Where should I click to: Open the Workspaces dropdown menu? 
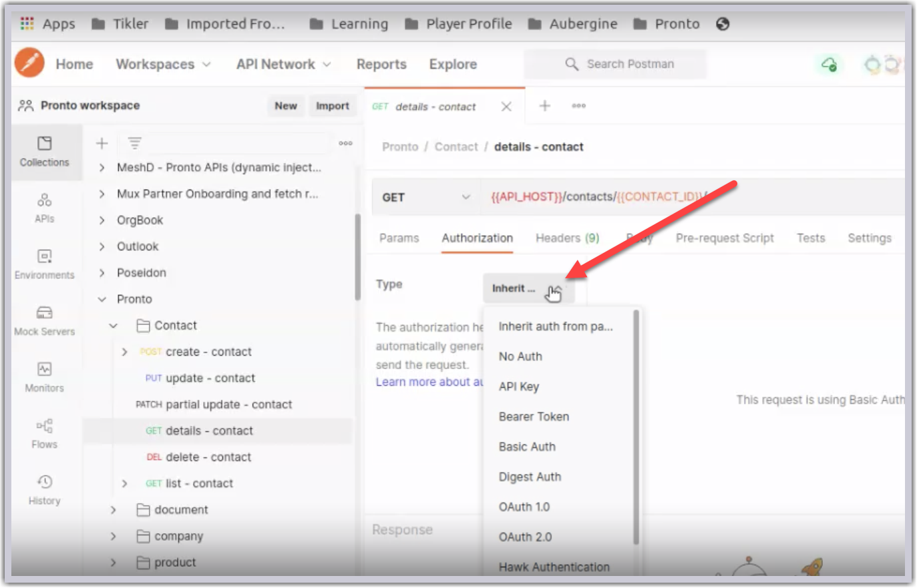[x=163, y=64]
